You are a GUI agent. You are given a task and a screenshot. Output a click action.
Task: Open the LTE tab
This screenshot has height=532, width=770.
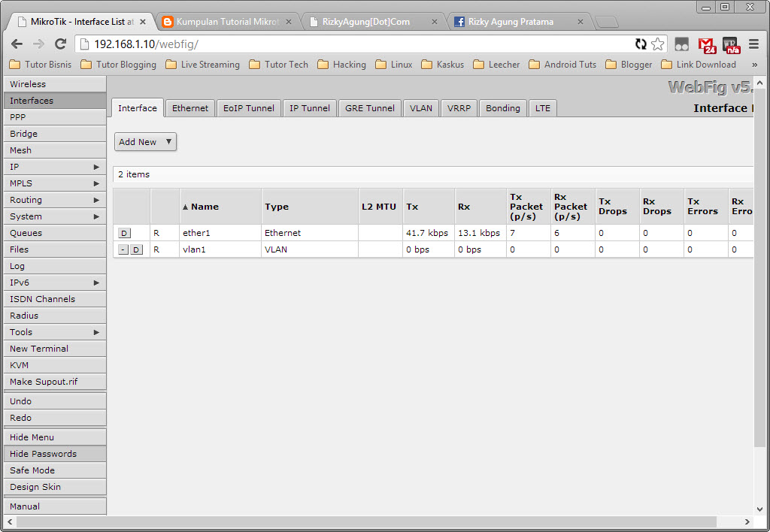pyautogui.click(x=543, y=108)
